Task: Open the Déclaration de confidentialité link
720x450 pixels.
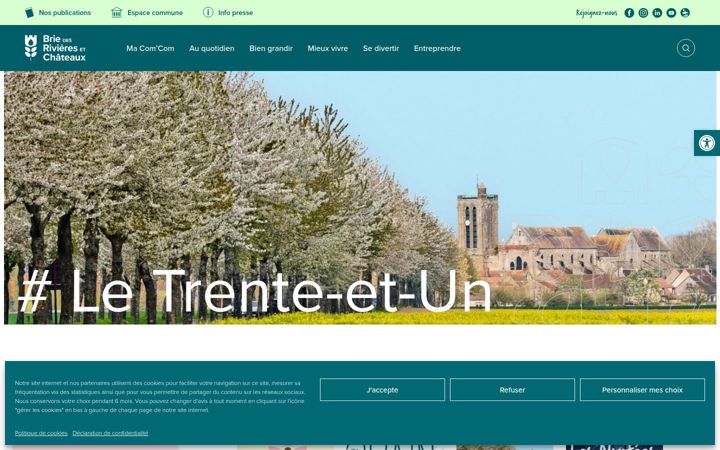Action: pyautogui.click(x=110, y=433)
